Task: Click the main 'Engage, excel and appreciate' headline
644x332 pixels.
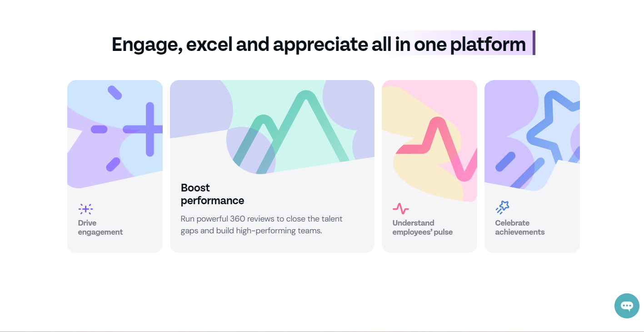Action: (x=319, y=44)
